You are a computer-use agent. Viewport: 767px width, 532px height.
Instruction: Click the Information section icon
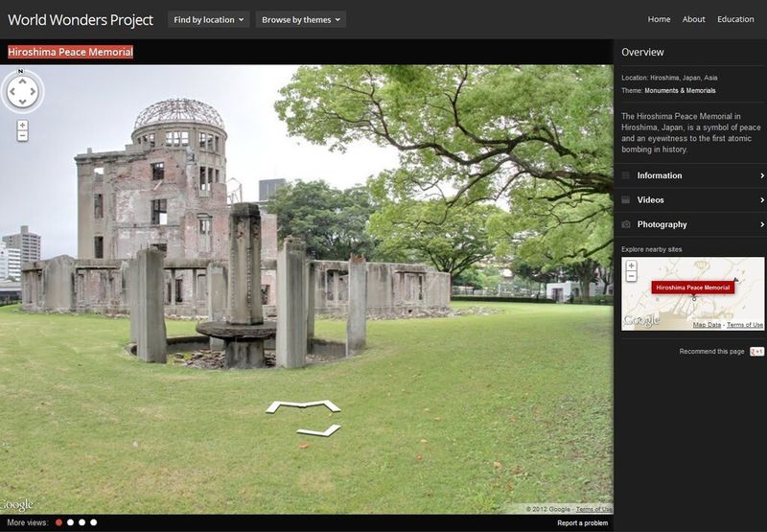point(626,175)
